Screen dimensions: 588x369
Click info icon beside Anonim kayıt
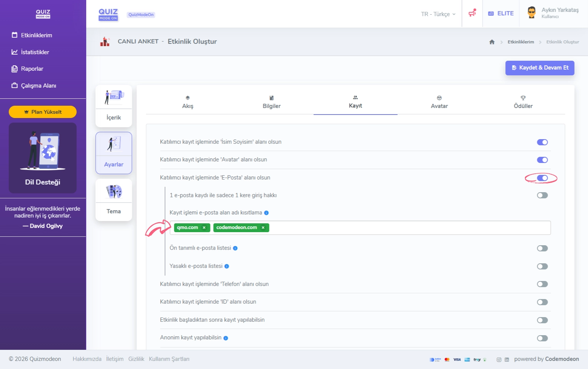click(226, 338)
